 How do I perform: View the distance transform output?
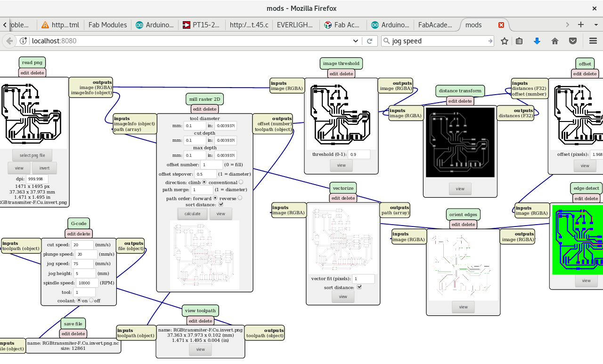pyautogui.click(x=460, y=189)
